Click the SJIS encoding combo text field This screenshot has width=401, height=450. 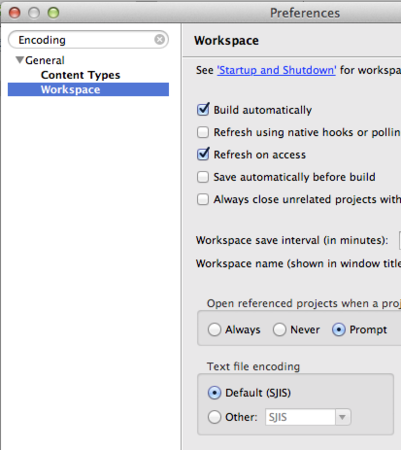pyautogui.click(x=300, y=417)
